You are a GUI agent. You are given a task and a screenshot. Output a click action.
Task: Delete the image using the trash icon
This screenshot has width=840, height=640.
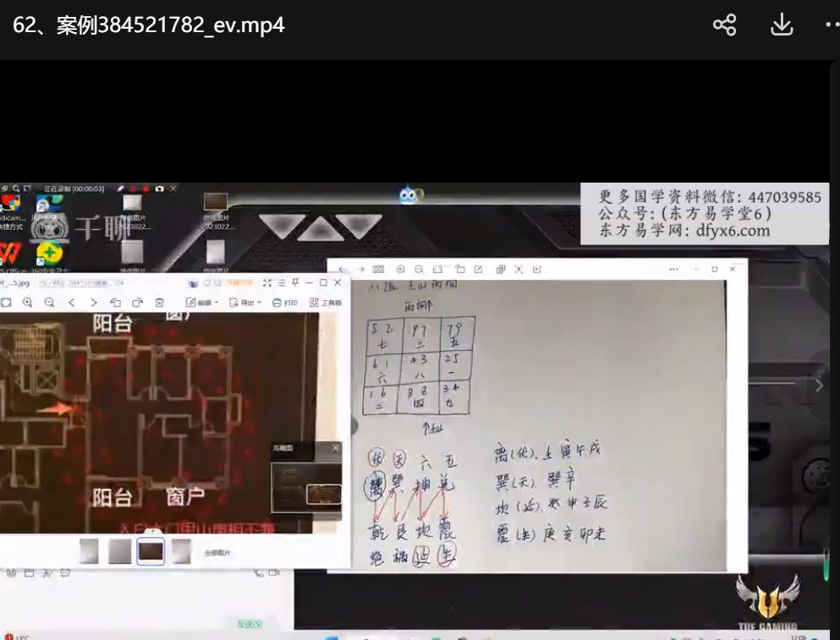159,303
